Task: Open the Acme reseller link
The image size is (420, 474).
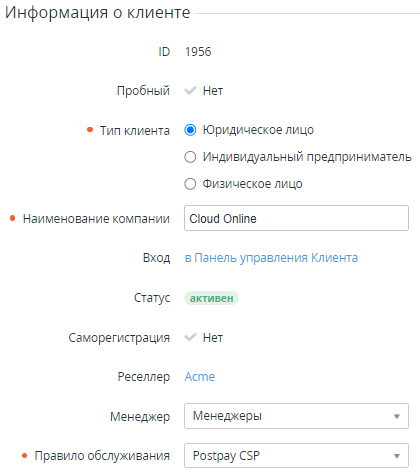Action: click(200, 377)
